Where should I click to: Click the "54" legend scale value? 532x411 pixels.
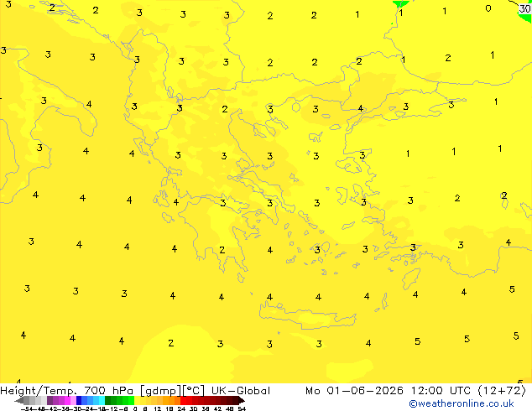(241, 409)
